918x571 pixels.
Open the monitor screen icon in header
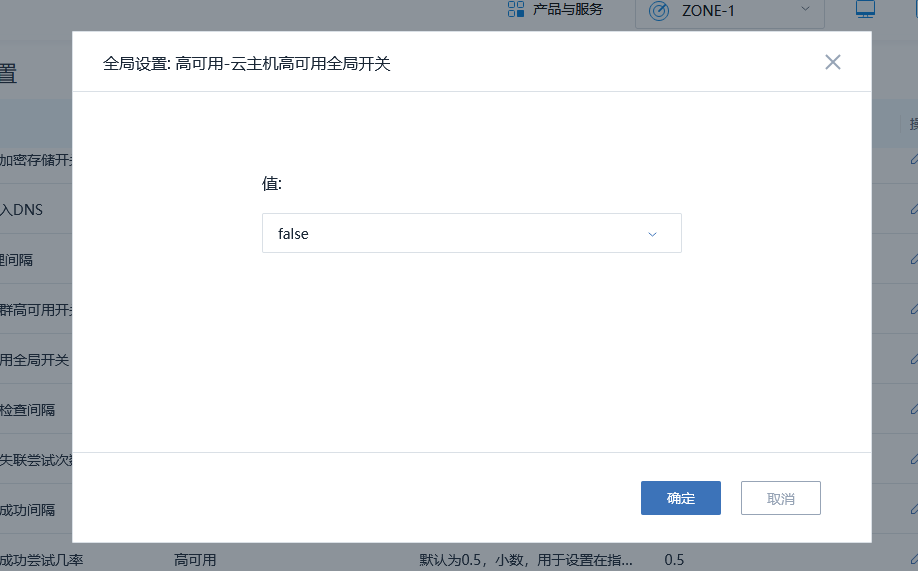tap(865, 9)
